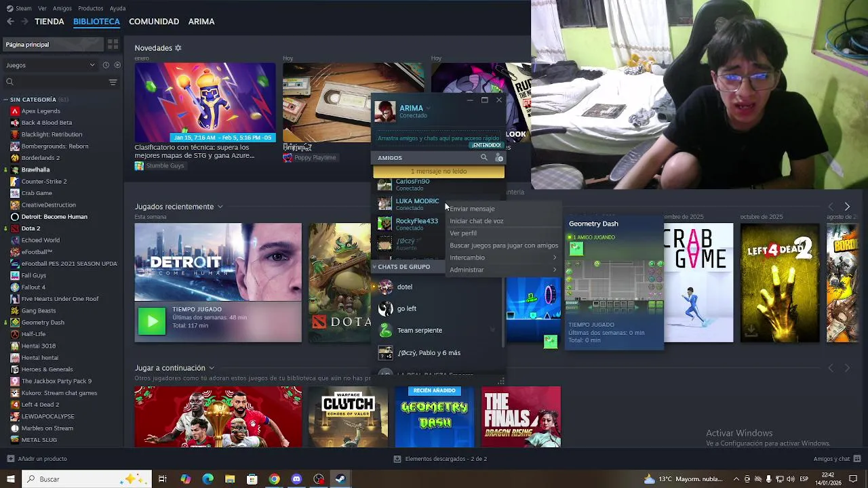868x488 pixels.
Task: Open the go left group chat
Action: [437, 308]
